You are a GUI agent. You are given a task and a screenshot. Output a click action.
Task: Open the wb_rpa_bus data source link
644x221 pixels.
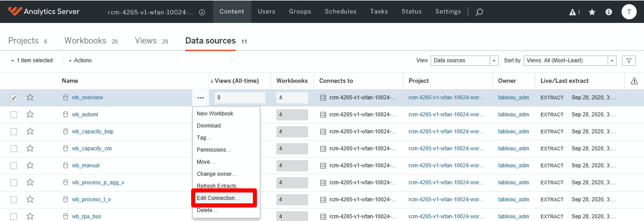87,217
